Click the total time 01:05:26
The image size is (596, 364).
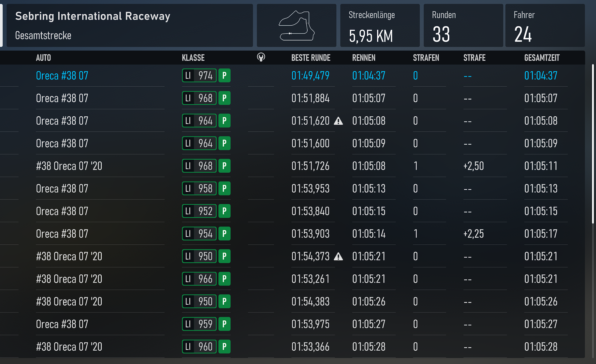coord(541,301)
